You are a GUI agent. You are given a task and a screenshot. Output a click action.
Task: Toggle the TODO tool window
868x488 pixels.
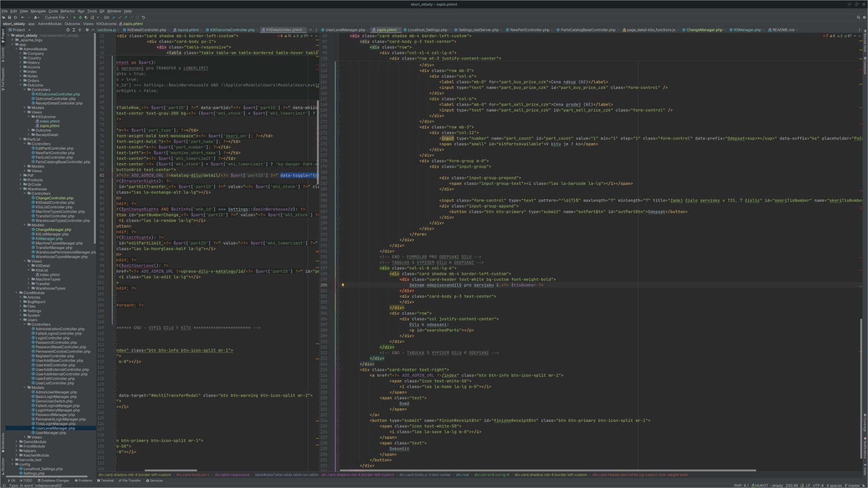(x=25, y=480)
